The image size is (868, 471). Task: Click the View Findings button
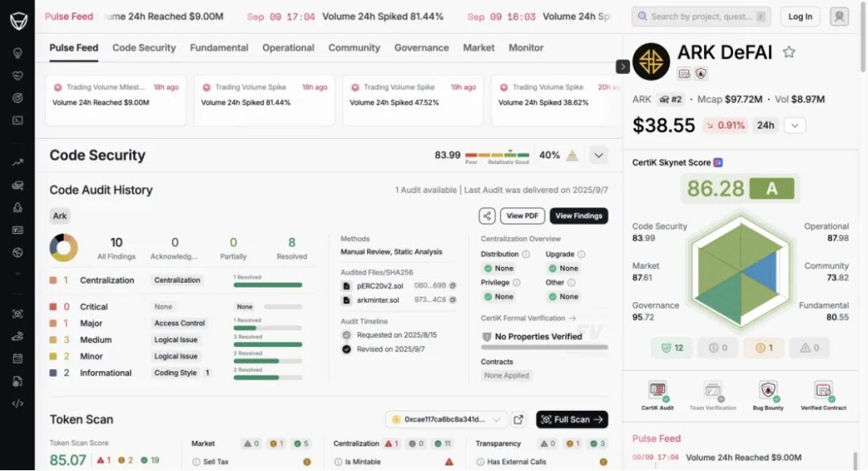point(579,215)
